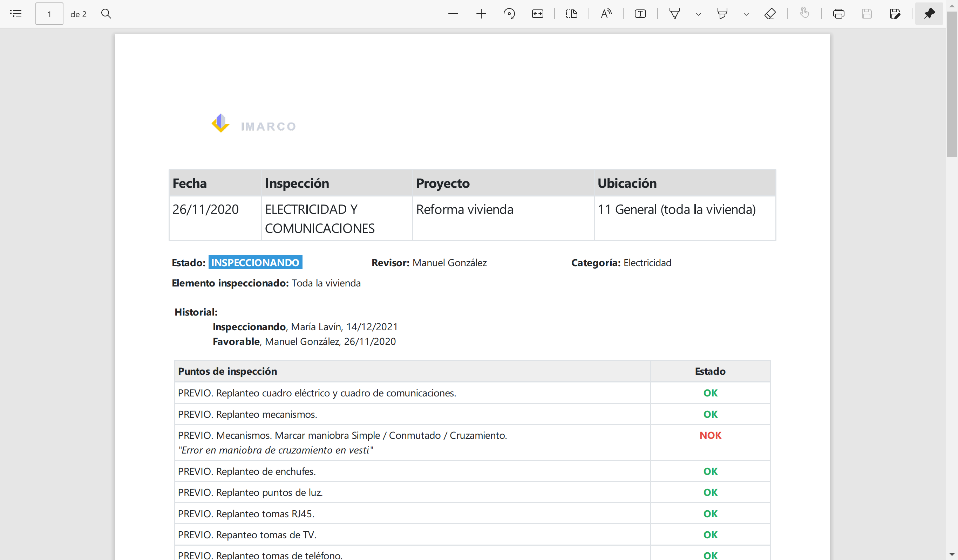The height and width of the screenshot is (560, 958).
Task: Click row 'PREVIO. Replanteo mecanismos.'
Action: pyautogui.click(x=413, y=414)
